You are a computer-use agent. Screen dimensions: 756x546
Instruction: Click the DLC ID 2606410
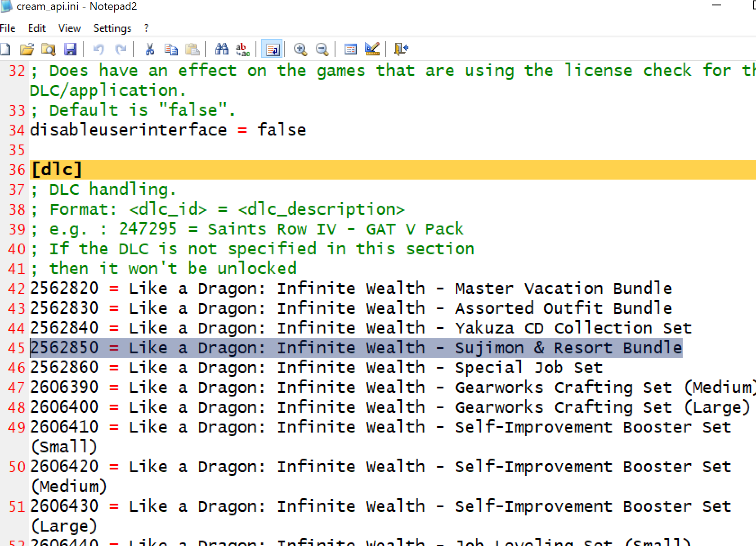point(64,427)
